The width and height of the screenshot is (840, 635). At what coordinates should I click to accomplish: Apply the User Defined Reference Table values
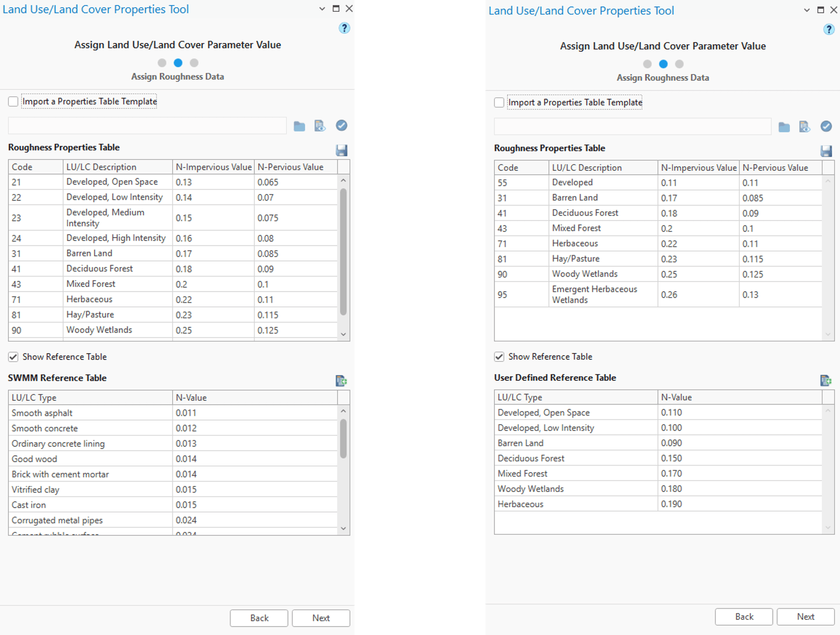(x=826, y=380)
